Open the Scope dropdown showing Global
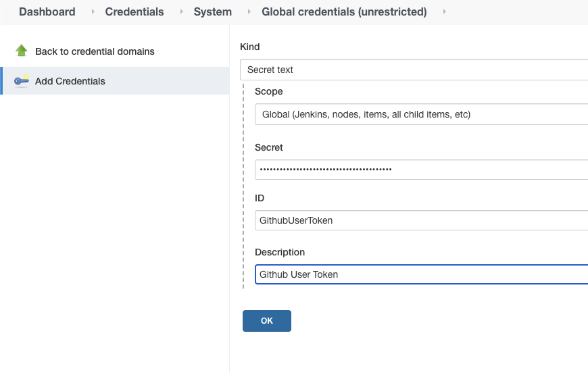 coord(422,114)
